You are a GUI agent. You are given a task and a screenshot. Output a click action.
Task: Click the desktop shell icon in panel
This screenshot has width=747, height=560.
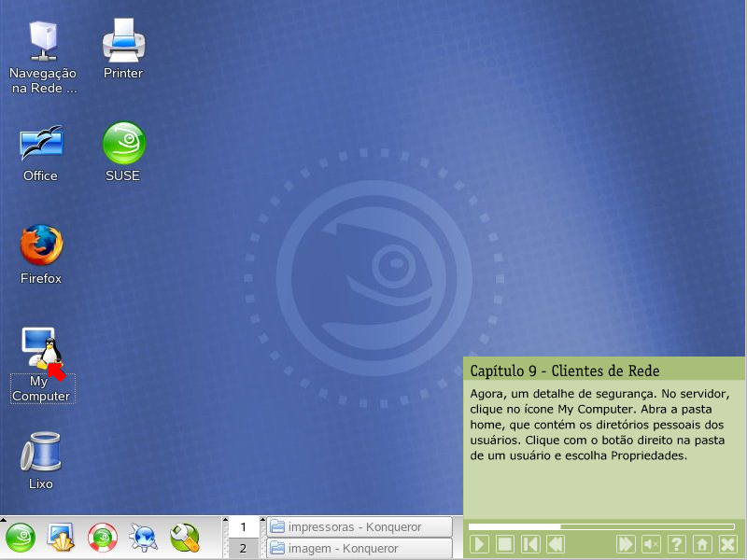pyautogui.click(x=62, y=538)
